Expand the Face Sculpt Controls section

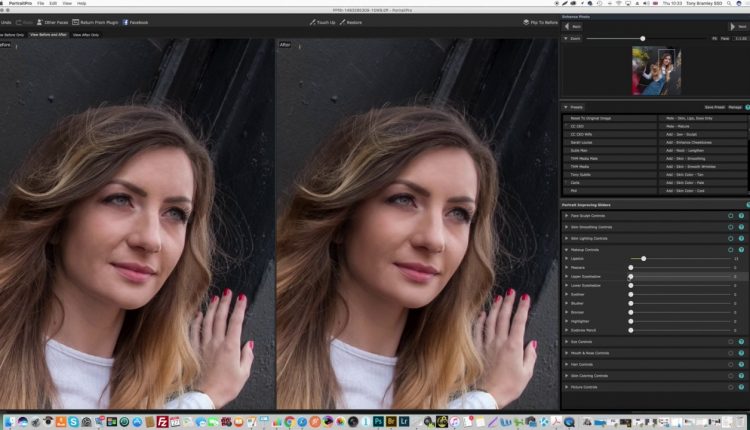pyautogui.click(x=567, y=216)
